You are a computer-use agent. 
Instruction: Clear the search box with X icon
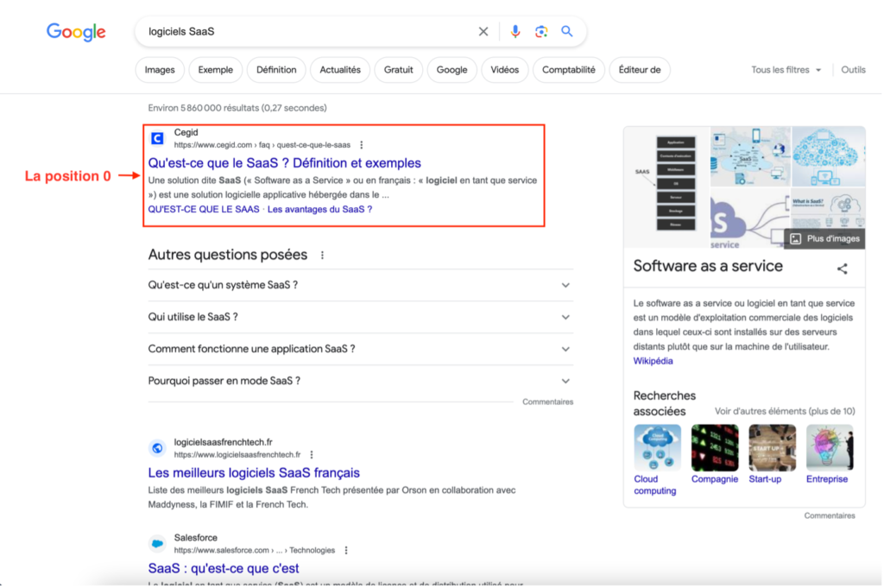pos(483,32)
